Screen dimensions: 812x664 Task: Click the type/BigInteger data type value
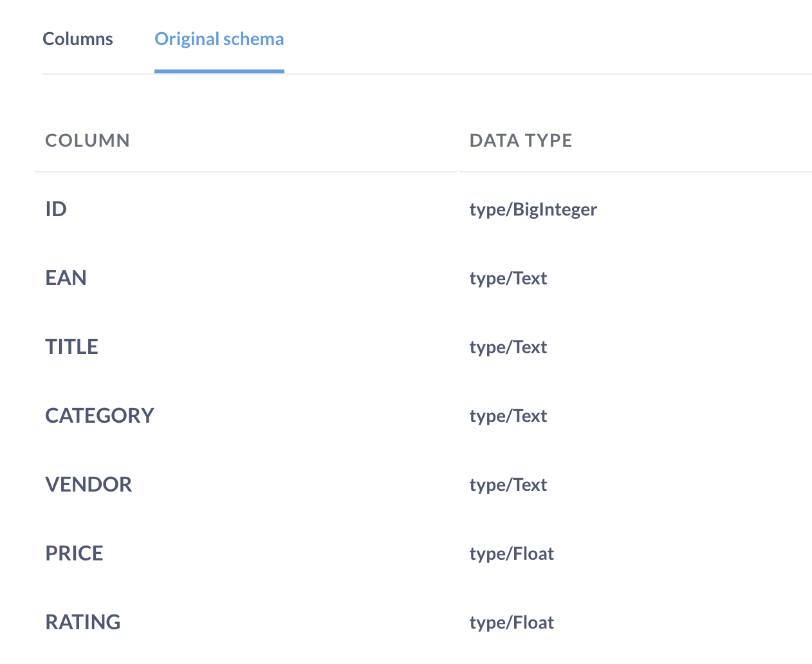pos(533,210)
